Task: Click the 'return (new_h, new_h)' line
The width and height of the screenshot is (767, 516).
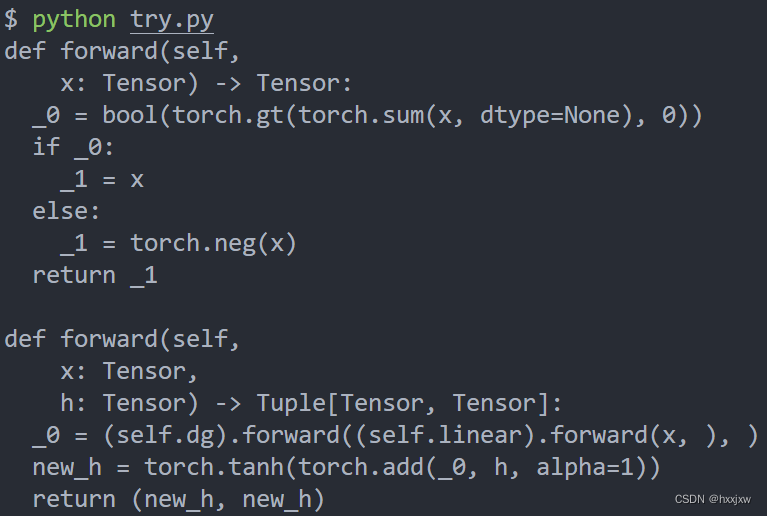Action: pyautogui.click(x=179, y=499)
